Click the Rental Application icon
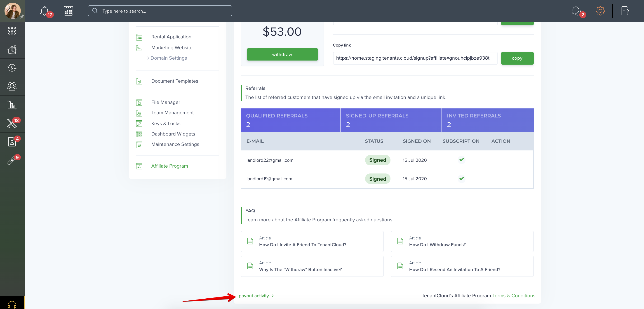Viewport: 644px width, 309px height. [139, 37]
